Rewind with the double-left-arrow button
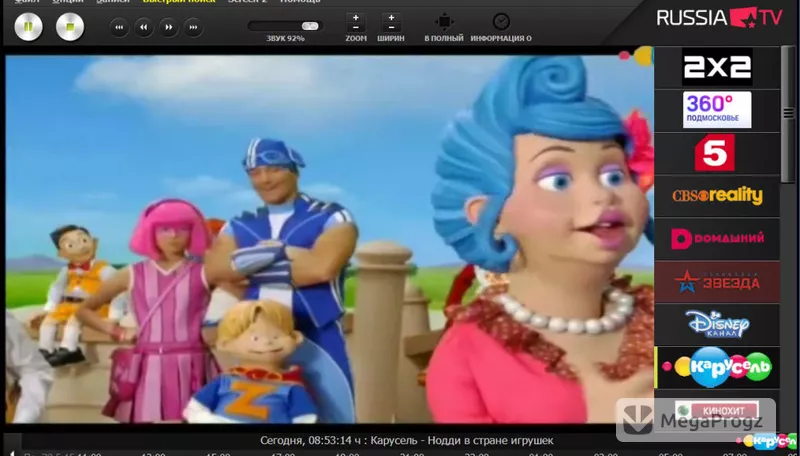The width and height of the screenshot is (800, 456). coord(144,28)
